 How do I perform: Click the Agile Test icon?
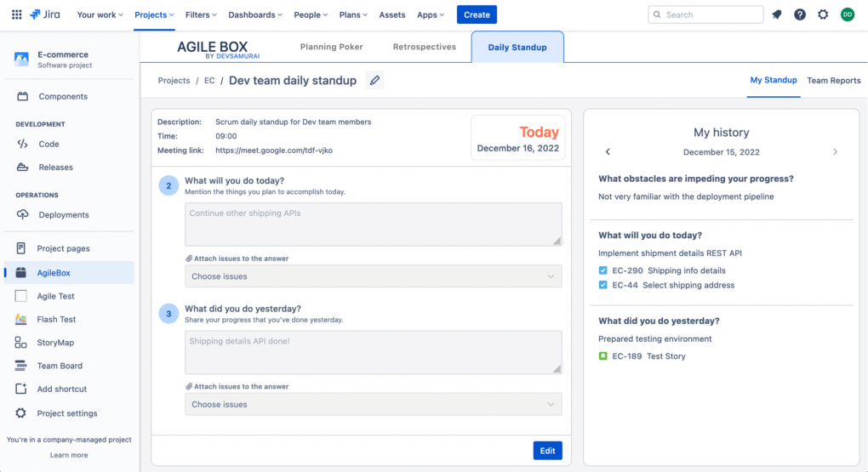[x=20, y=296]
